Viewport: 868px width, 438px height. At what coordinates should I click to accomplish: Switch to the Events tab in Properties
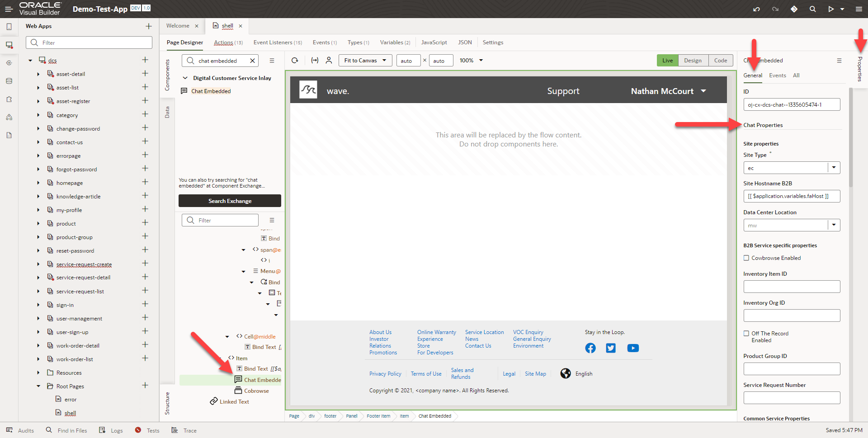[x=777, y=75]
